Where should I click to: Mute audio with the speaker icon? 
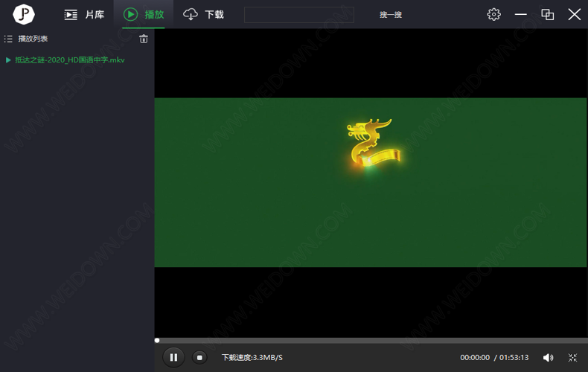(548, 357)
